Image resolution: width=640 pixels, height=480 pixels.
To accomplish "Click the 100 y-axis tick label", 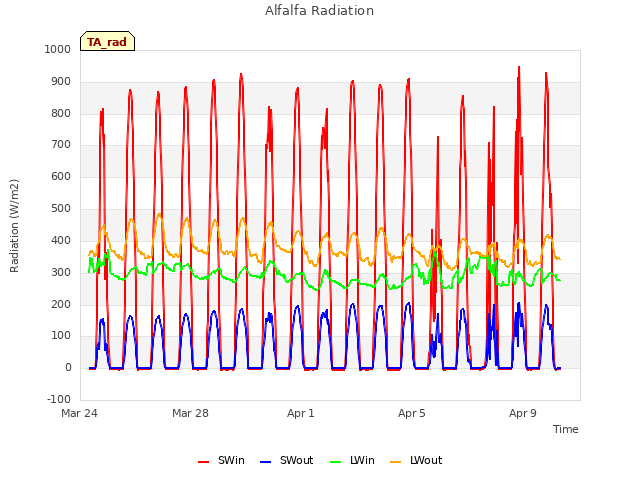I will (61, 336).
